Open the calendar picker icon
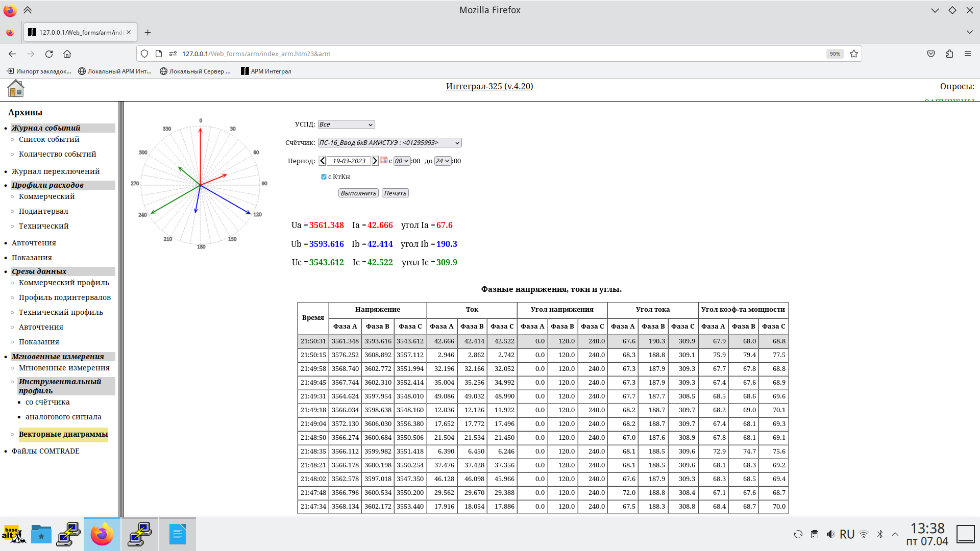 (384, 160)
